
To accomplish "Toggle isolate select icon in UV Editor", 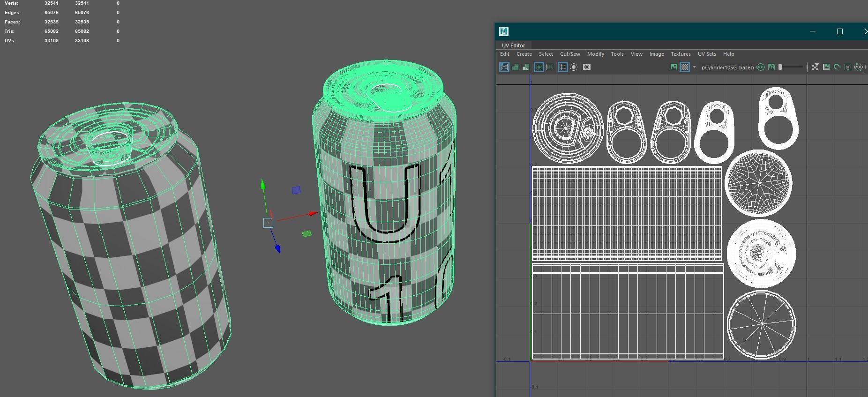I will pos(574,67).
